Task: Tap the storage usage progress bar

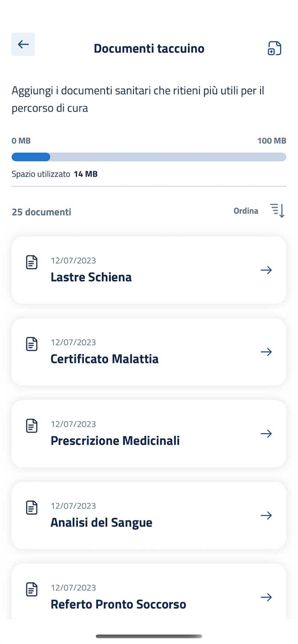Action: pos(149,157)
